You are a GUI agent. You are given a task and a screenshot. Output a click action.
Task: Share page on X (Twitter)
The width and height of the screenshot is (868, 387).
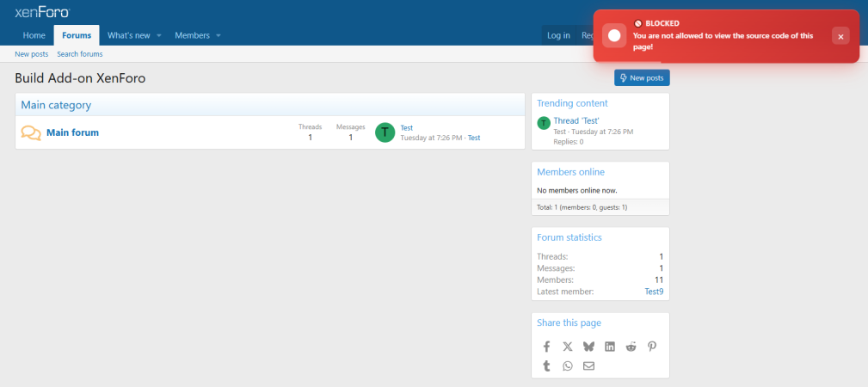click(568, 347)
